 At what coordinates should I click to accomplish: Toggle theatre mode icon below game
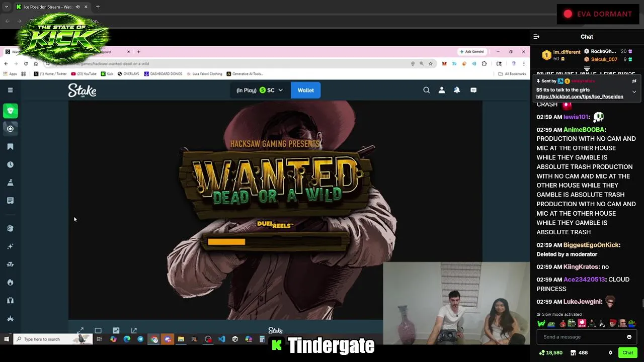coord(98,330)
